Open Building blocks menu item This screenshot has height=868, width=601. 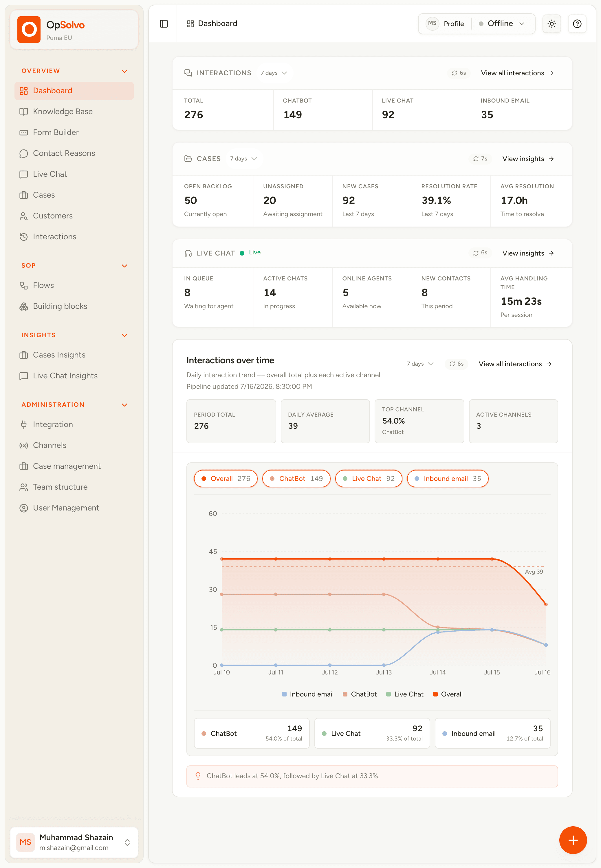click(74, 306)
